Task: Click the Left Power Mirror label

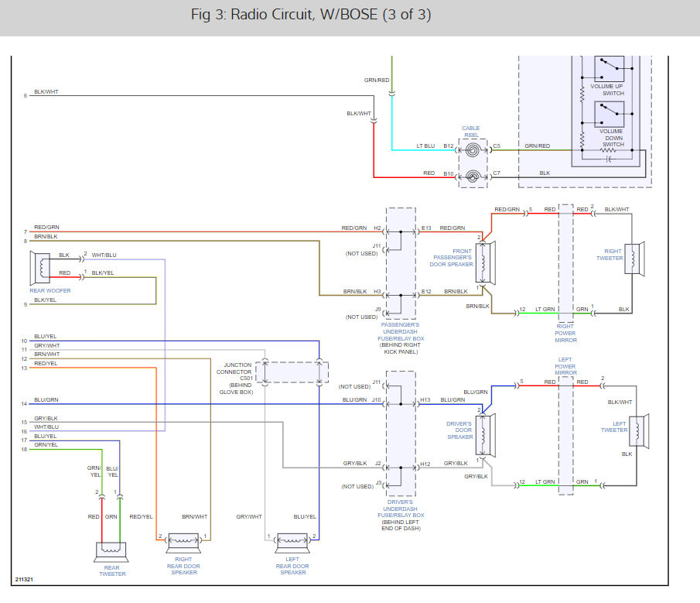Action: (x=565, y=366)
